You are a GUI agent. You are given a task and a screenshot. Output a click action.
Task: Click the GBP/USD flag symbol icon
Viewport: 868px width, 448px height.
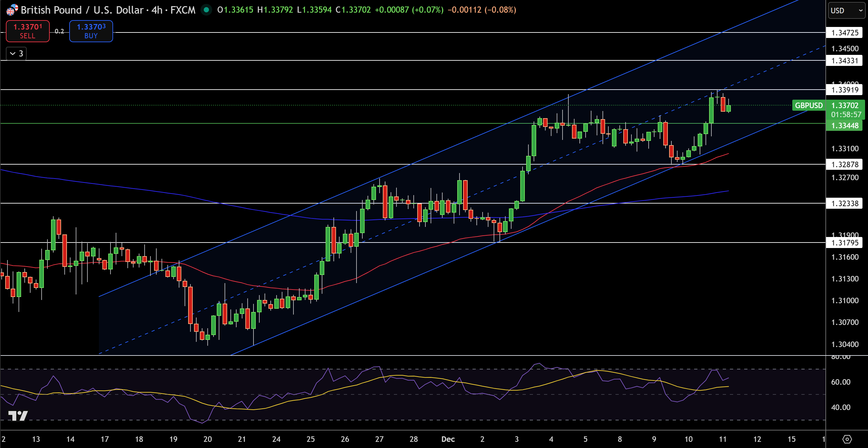point(12,10)
